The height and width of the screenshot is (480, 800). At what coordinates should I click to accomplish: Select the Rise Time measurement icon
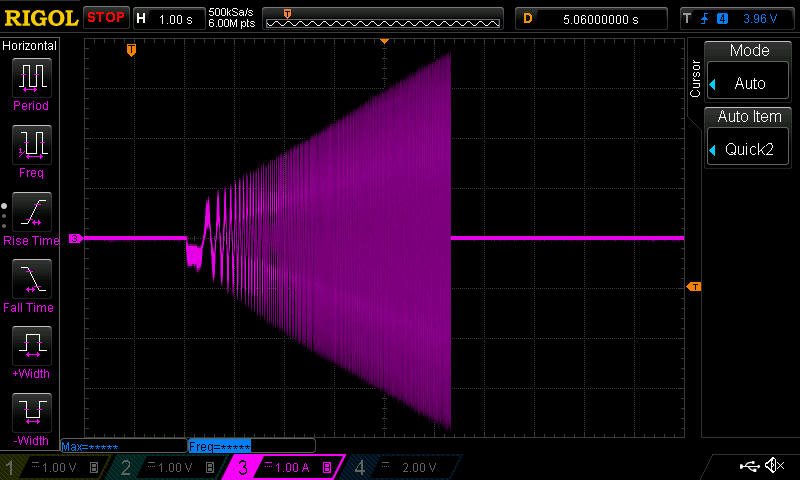pos(32,212)
